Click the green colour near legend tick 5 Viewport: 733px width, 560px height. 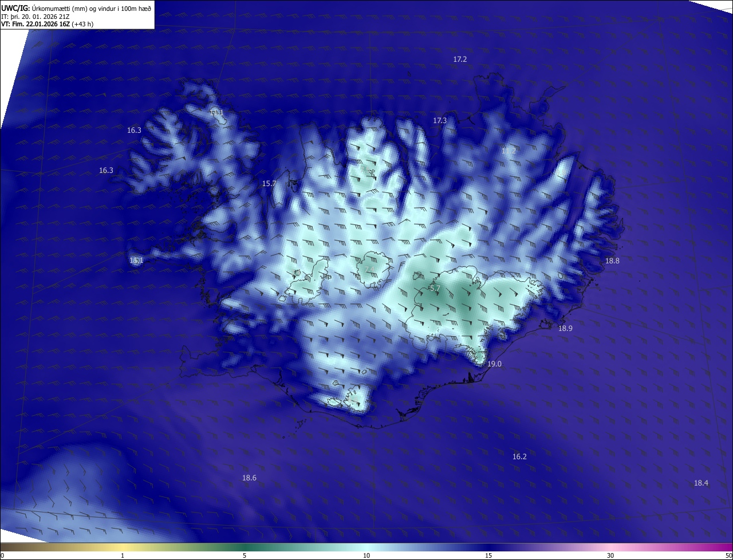(245, 547)
